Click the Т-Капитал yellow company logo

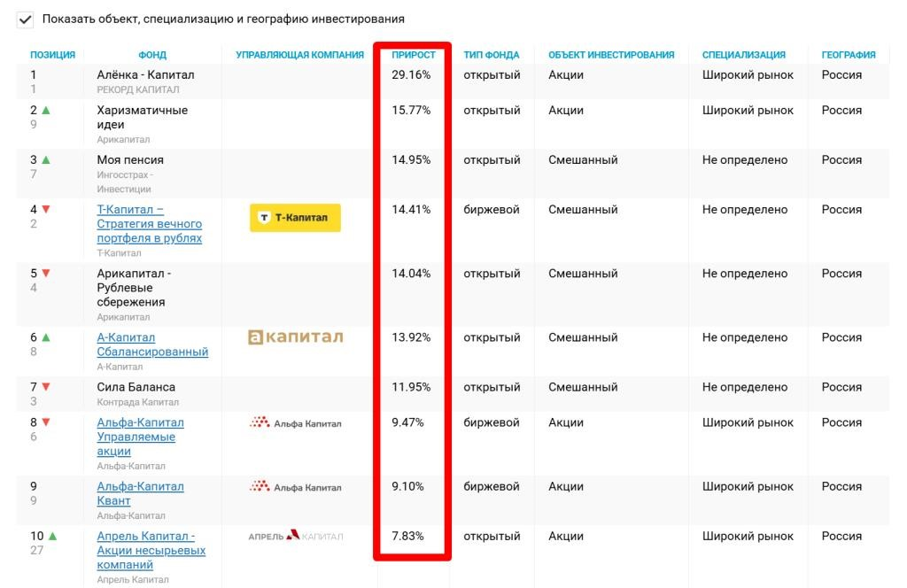pyautogui.click(x=295, y=217)
